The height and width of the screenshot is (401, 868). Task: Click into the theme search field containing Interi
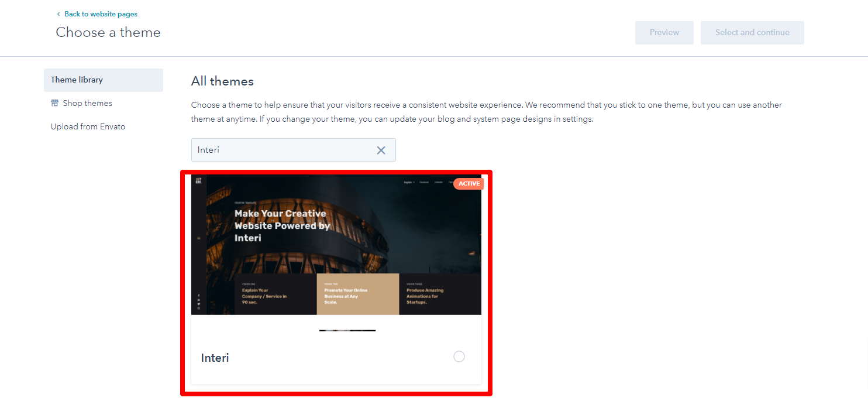click(x=281, y=150)
